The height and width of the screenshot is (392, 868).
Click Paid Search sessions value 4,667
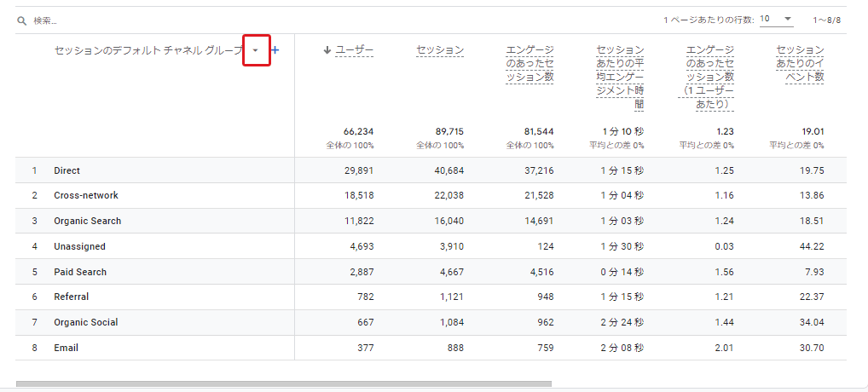click(x=451, y=272)
